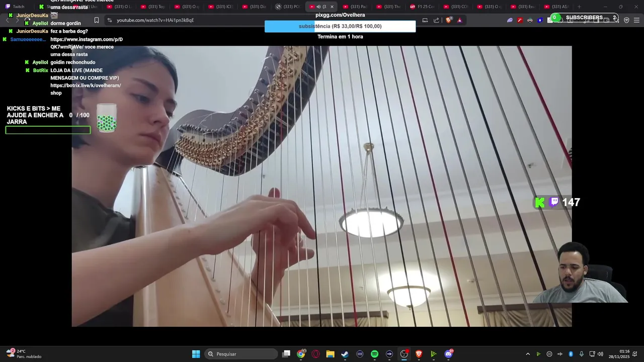
Task: Click the pixgg.com/Ovelhera text
Action: point(340,15)
